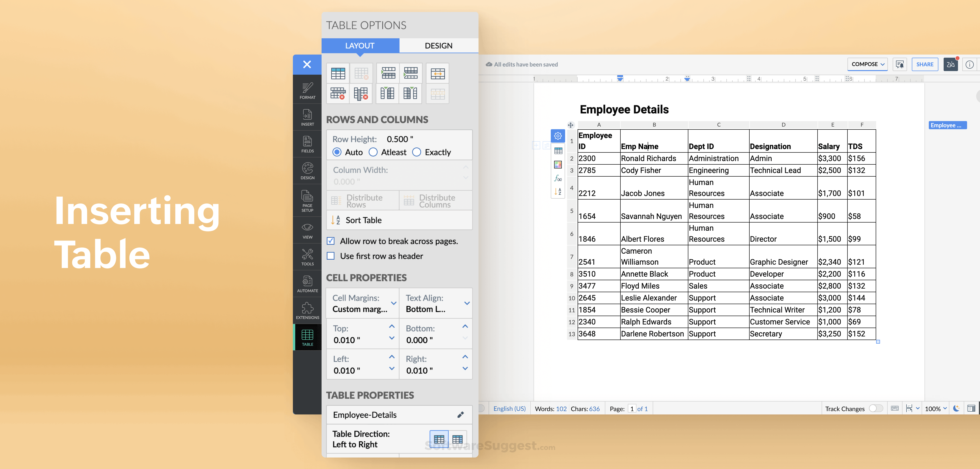Click the Delete Rows icon
The image size is (980, 469).
click(x=338, y=94)
